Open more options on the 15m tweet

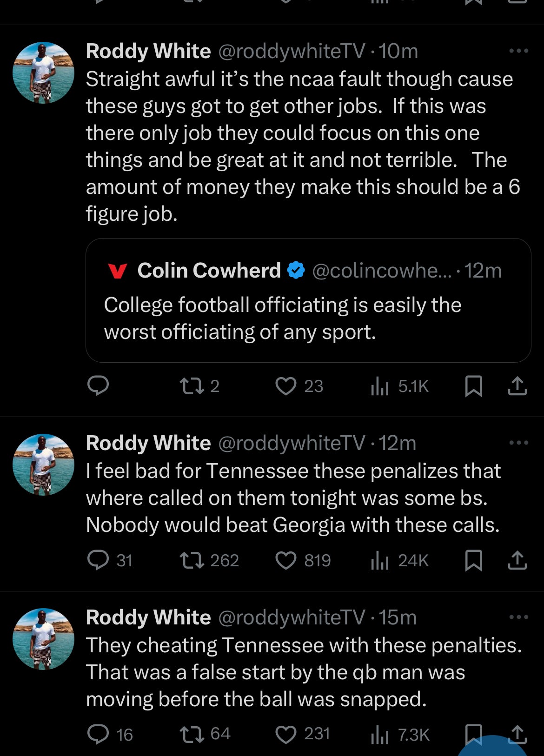pyautogui.click(x=518, y=617)
